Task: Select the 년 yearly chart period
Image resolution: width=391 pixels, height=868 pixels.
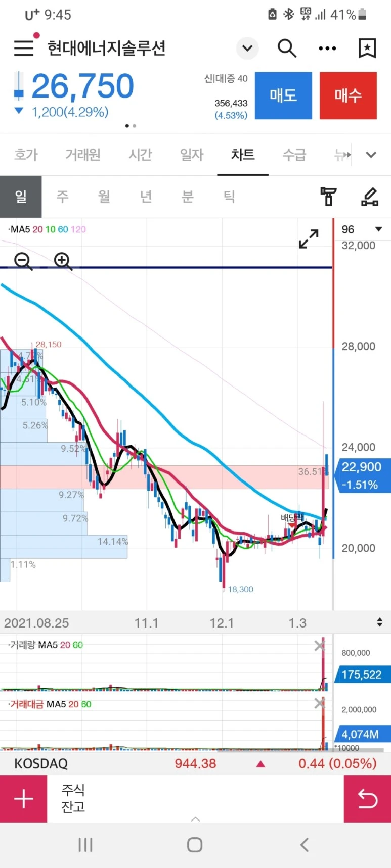Action: (x=146, y=197)
